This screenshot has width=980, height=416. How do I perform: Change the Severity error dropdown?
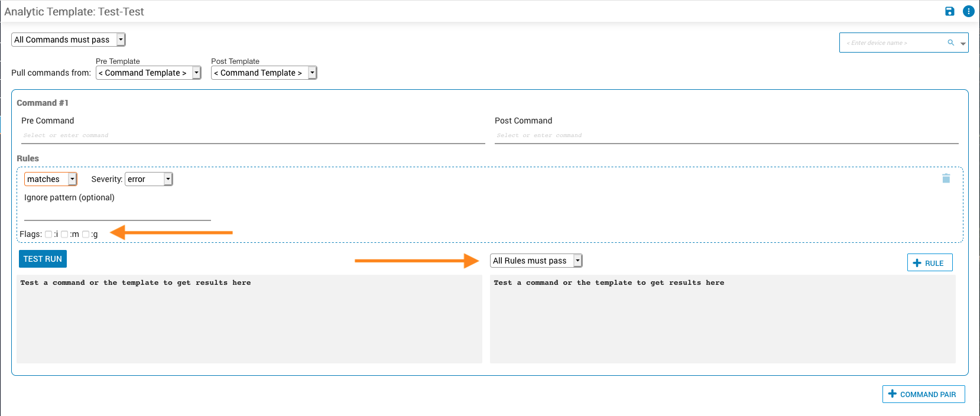click(148, 179)
